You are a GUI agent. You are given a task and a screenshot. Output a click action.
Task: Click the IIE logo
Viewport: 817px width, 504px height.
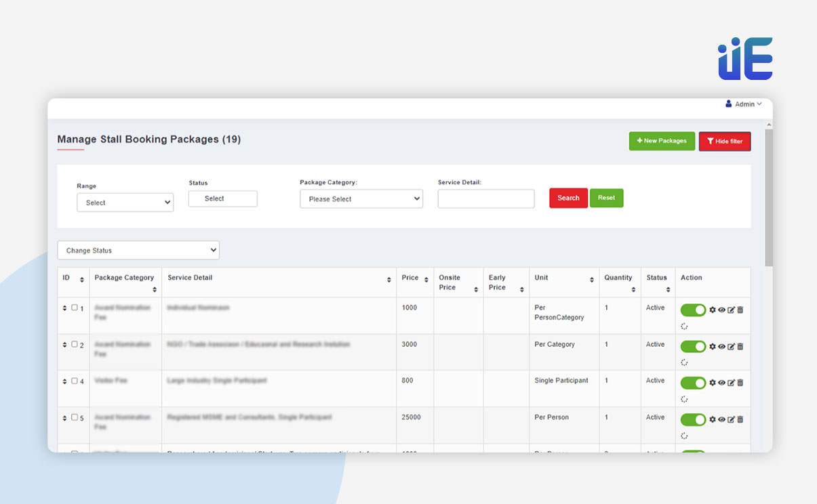(745, 59)
